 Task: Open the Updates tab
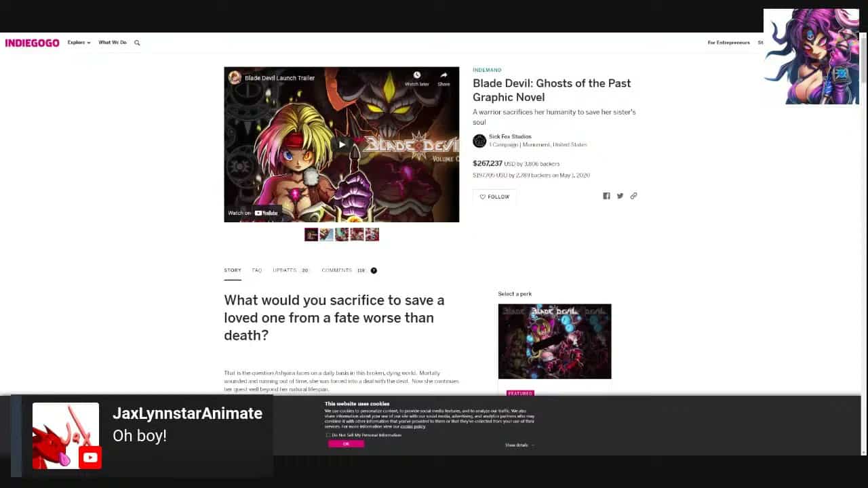point(285,270)
